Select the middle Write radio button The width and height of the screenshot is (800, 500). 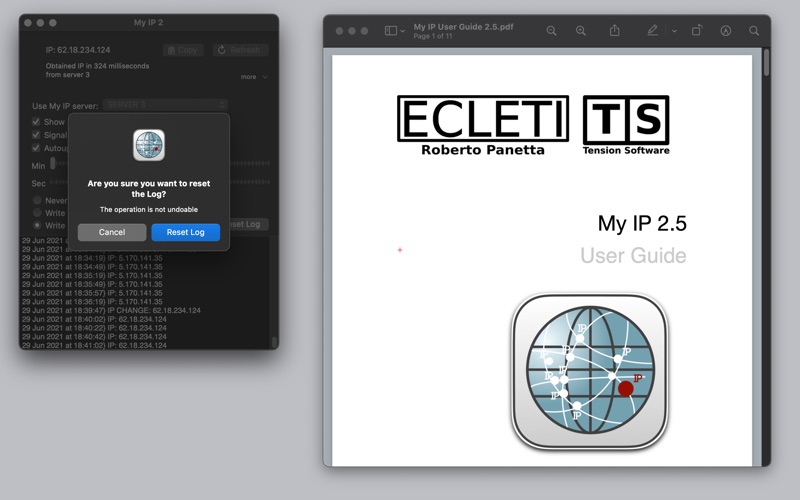[37, 212]
